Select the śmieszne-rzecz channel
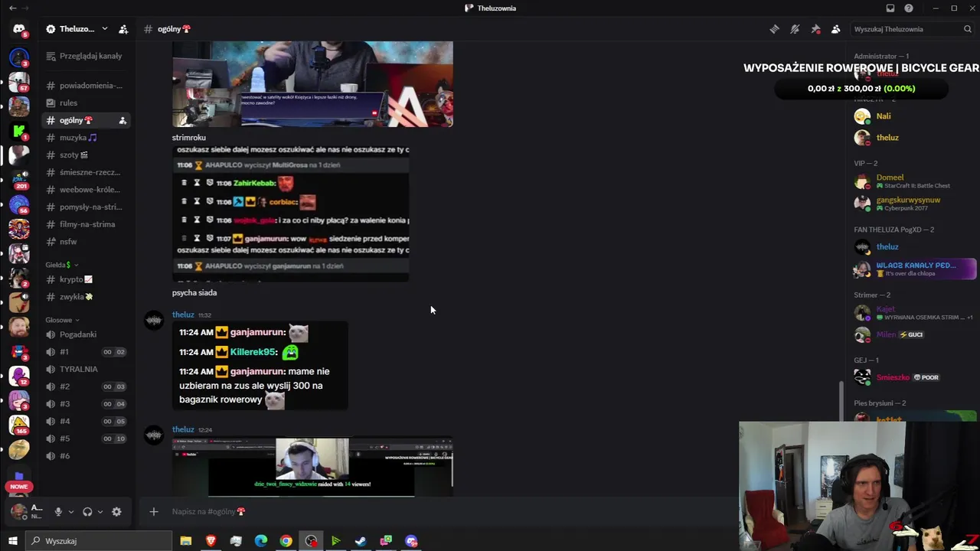980x551 pixels. click(x=86, y=172)
